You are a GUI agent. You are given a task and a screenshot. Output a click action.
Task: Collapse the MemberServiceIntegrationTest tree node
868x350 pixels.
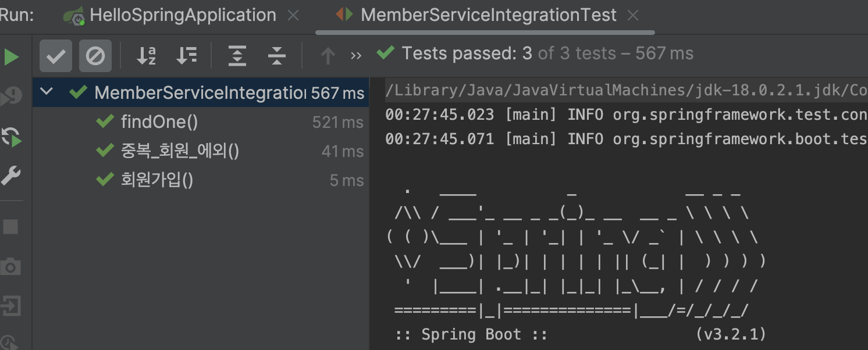click(x=47, y=92)
